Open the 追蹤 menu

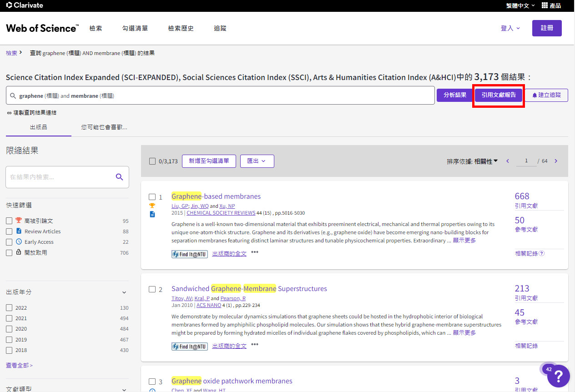(220, 28)
